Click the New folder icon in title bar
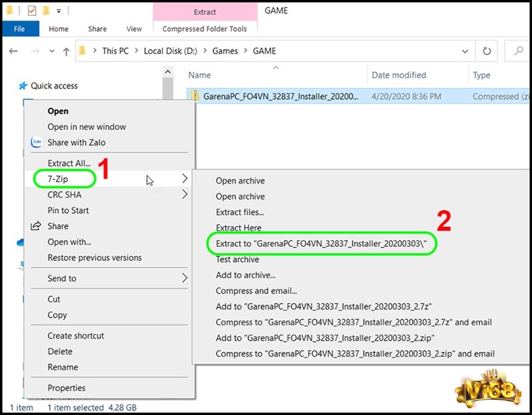Image resolution: width=532 pixels, height=415 pixels. [46, 11]
